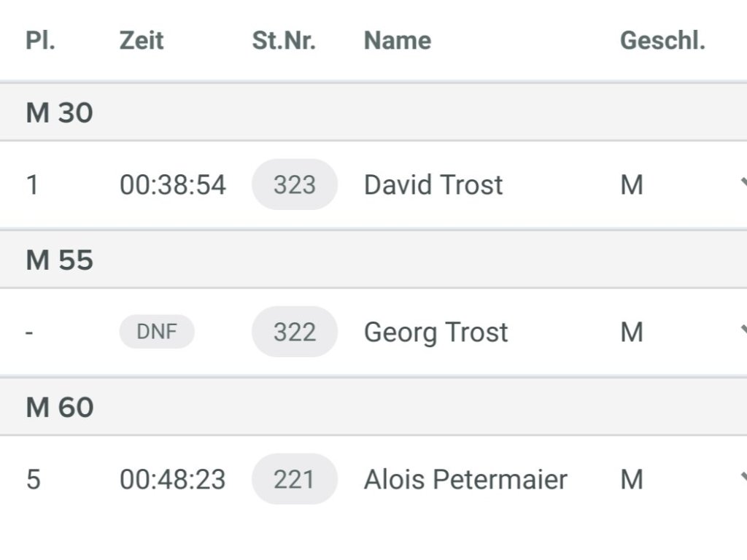747x560 pixels.
Task: Click the Name column header
Action: pos(398,40)
